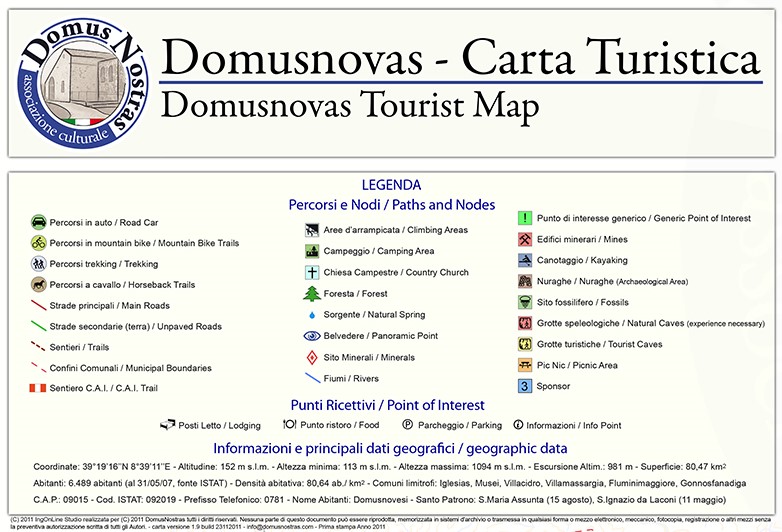Click the Domus Nostras association logo
Image resolution: width=782 pixels, height=532 pixels.
[x=83, y=83]
